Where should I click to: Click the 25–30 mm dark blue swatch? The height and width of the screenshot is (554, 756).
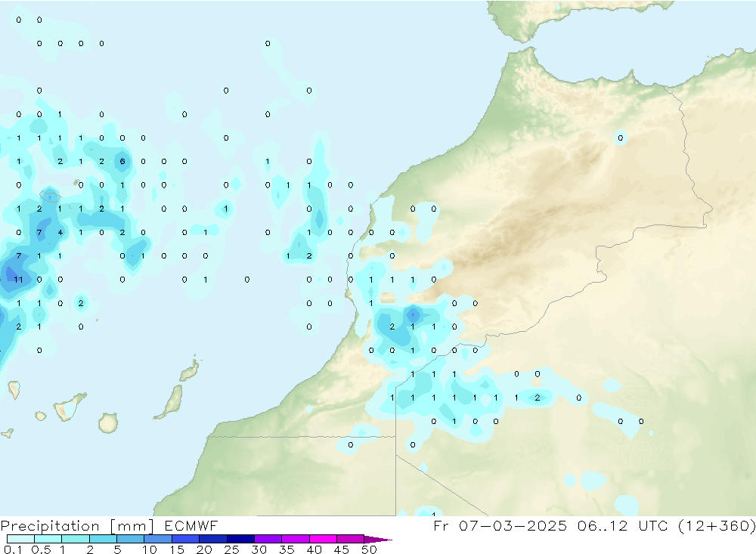click(240, 539)
